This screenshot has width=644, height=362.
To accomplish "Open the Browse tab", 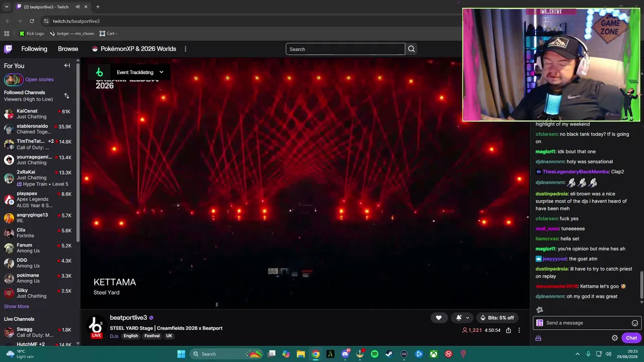I will point(68,49).
